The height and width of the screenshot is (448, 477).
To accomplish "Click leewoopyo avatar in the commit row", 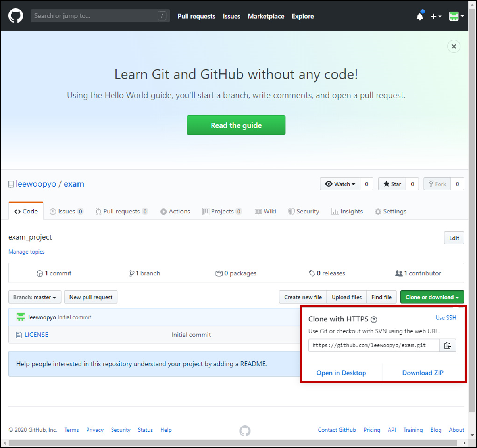I will click(x=21, y=317).
